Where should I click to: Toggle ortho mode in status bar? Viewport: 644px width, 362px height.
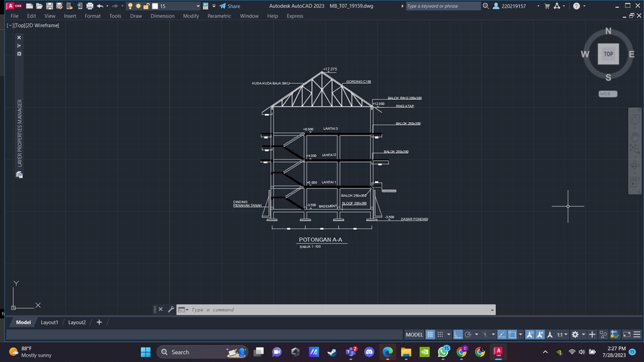(x=458, y=335)
